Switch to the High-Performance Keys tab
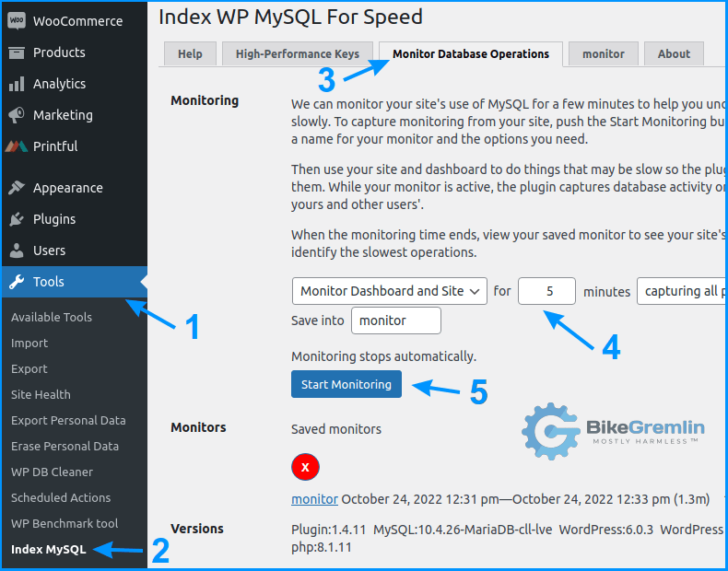This screenshot has width=728, height=571. pyautogui.click(x=298, y=53)
